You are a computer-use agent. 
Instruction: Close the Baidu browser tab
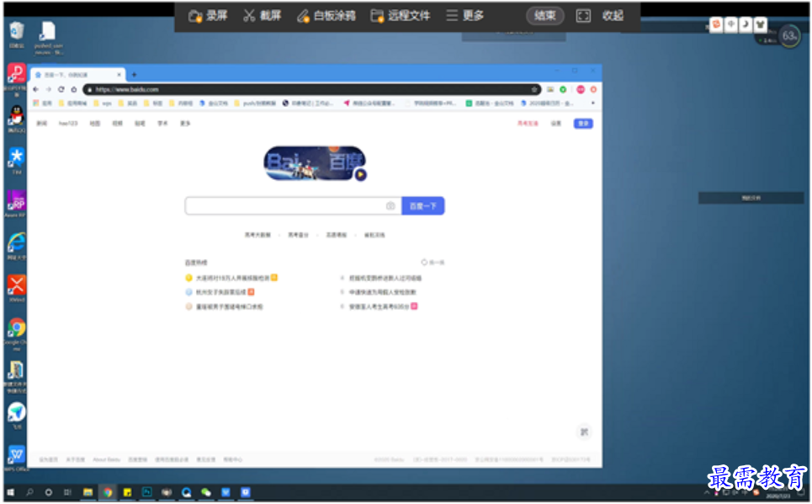pyautogui.click(x=119, y=75)
